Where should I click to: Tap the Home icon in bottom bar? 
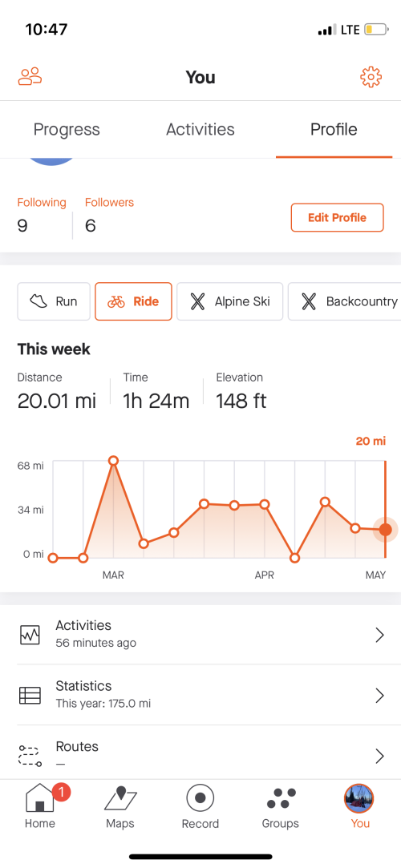(x=40, y=799)
